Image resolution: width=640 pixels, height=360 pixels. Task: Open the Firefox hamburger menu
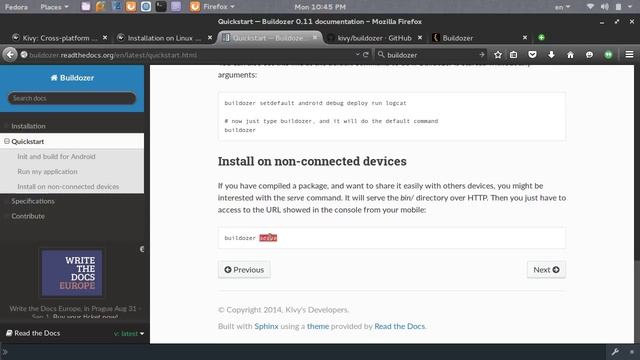pyautogui.click(x=629, y=54)
